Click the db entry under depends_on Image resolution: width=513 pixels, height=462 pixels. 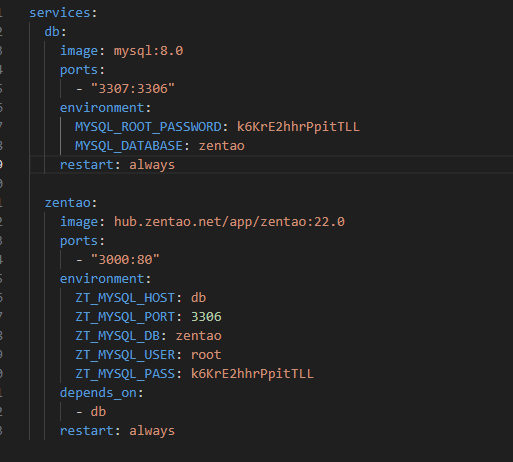[x=98, y=412]
